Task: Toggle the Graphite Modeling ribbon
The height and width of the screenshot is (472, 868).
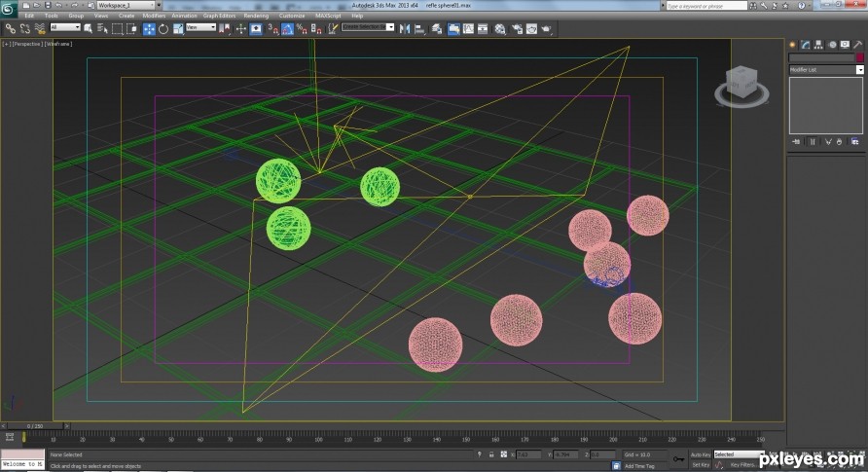Action: click(453, 29)
